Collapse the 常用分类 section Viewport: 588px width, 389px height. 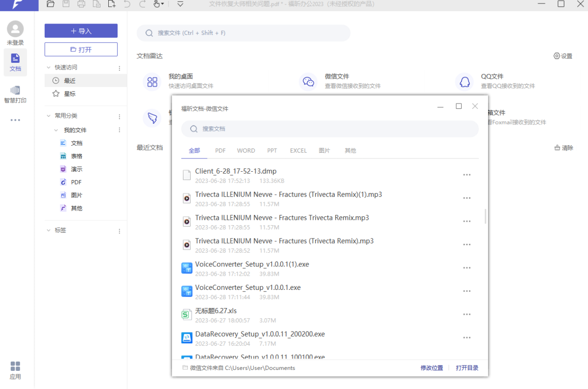tap(49, 116)
